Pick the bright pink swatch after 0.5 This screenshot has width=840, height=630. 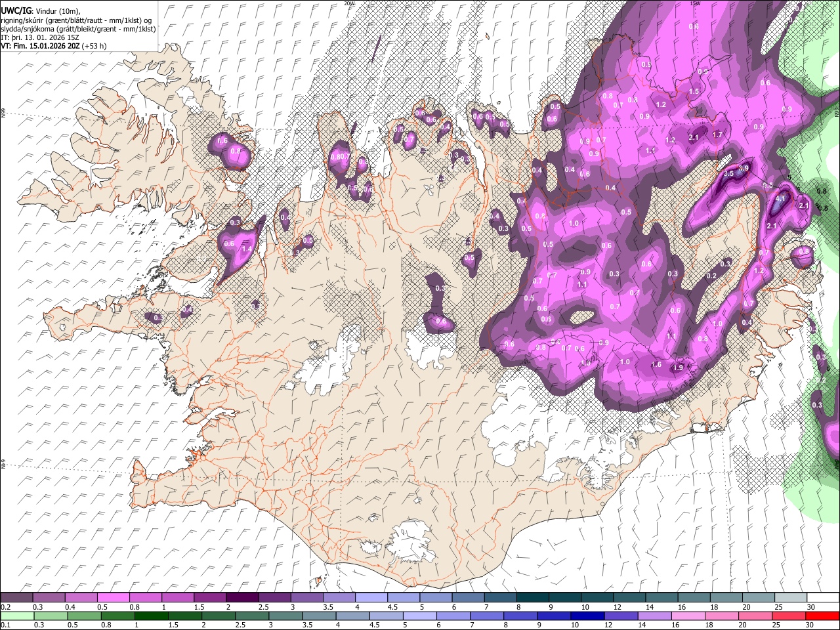coord(114,598)
